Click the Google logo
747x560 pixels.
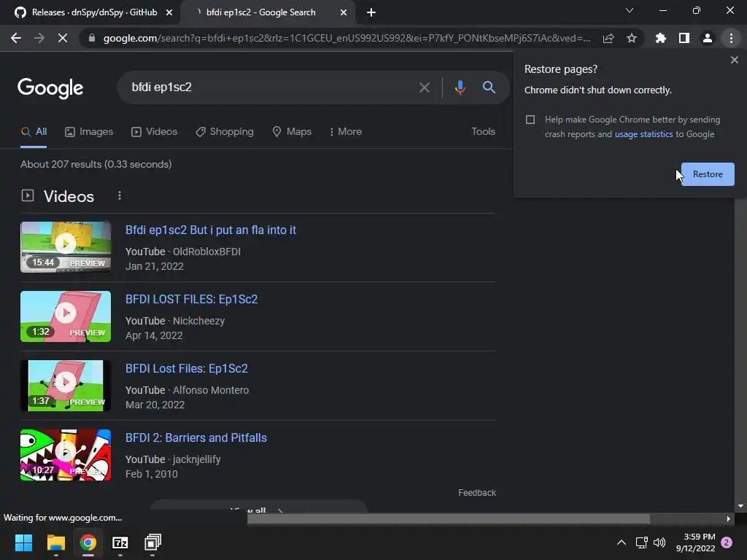(50, 88)
